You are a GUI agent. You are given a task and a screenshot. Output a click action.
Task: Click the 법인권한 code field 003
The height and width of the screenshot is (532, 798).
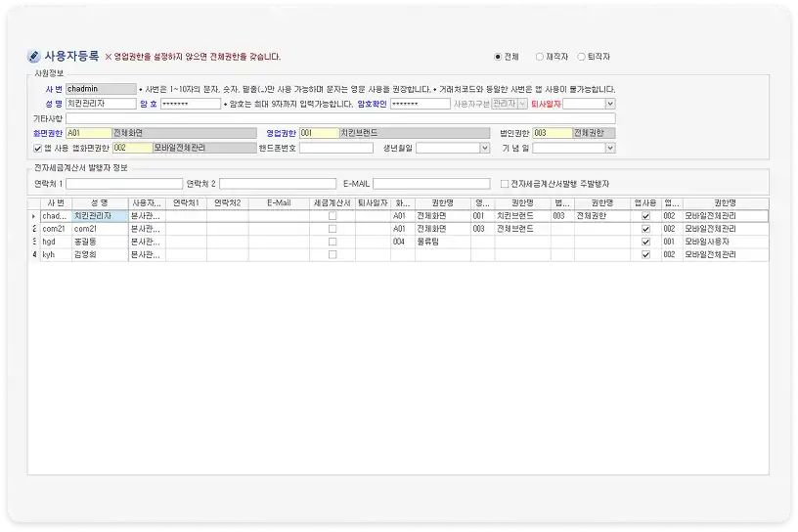[553, 133]
